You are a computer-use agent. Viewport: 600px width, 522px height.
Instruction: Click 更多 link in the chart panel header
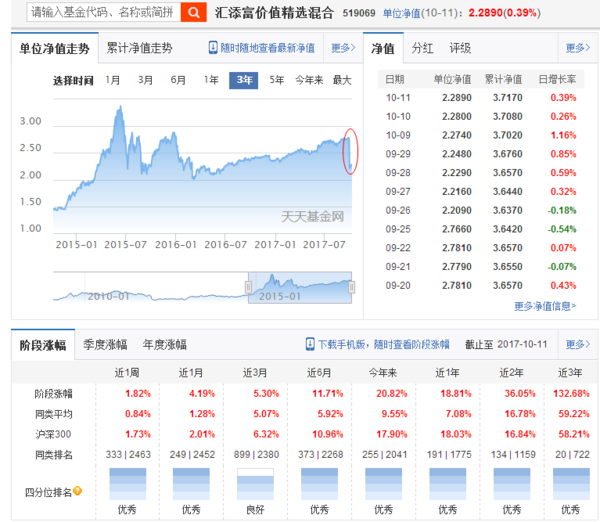[343, 48]
